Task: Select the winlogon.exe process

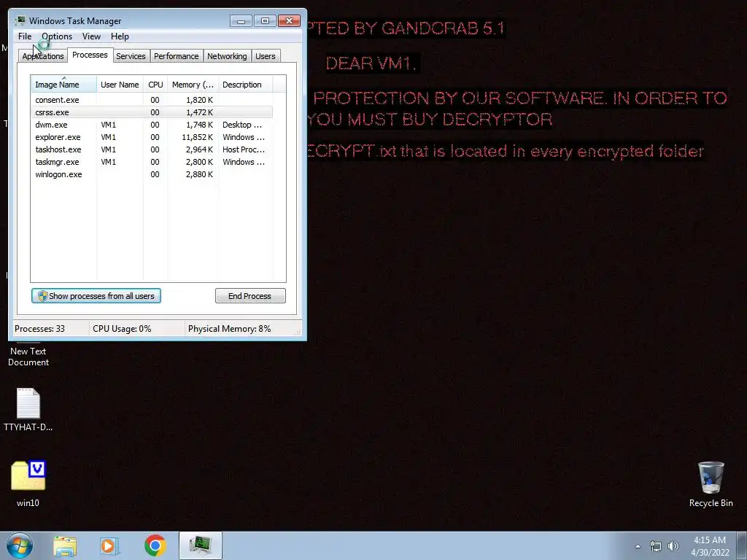Action: click(152, 174)
